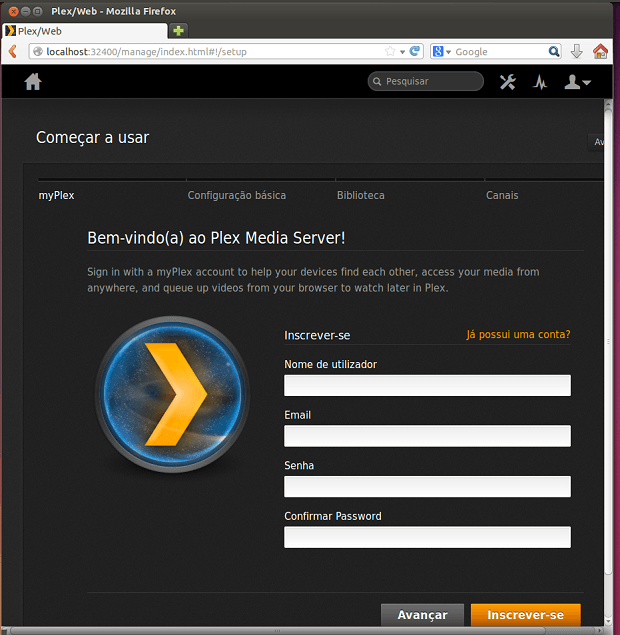Open URL history dropdown arrow
Screen dimensions: 620x635
[402, 51]
